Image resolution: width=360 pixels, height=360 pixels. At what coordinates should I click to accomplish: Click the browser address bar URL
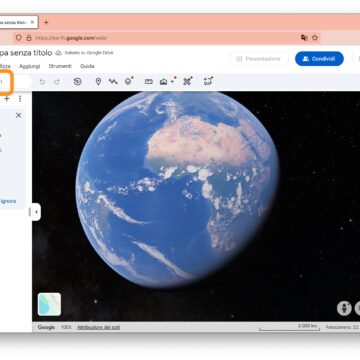point(71,38)
